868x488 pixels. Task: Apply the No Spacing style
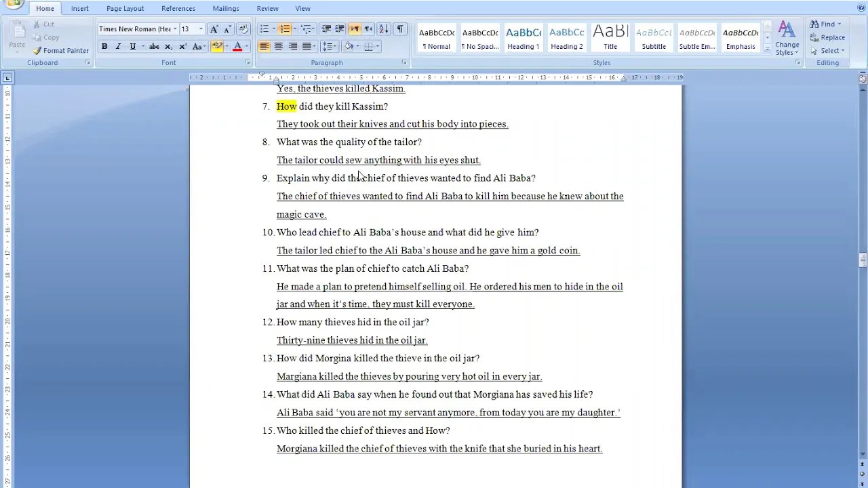(x=480, y=38)
